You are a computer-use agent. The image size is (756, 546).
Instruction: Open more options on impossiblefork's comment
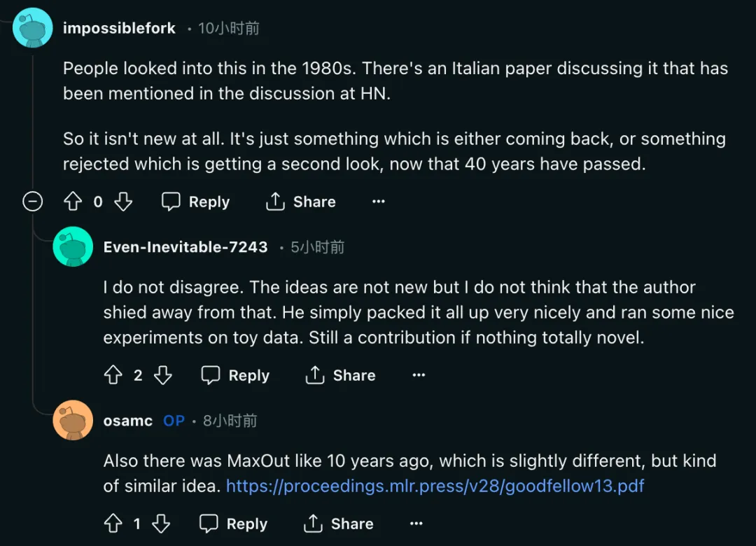click(x=379, y=202)
